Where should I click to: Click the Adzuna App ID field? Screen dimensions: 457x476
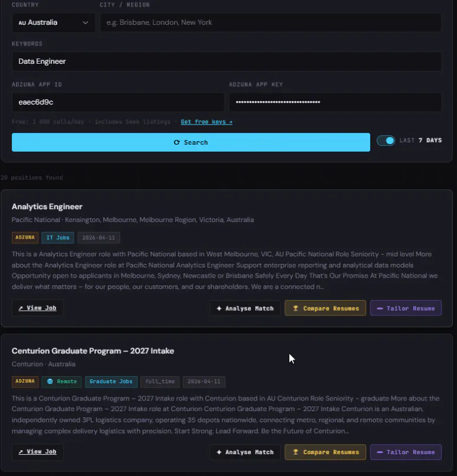pyautogui.click(x=118, y=102)
